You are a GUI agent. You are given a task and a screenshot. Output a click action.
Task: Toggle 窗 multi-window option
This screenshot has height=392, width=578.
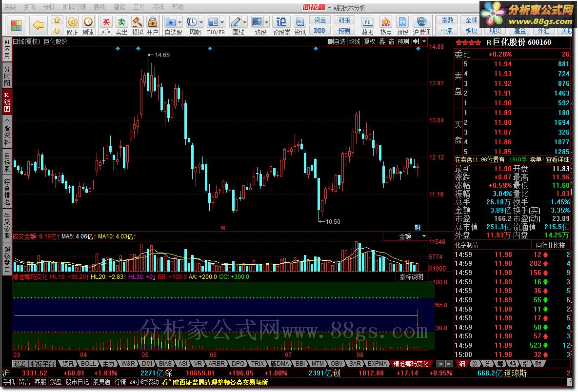point(392,41)
